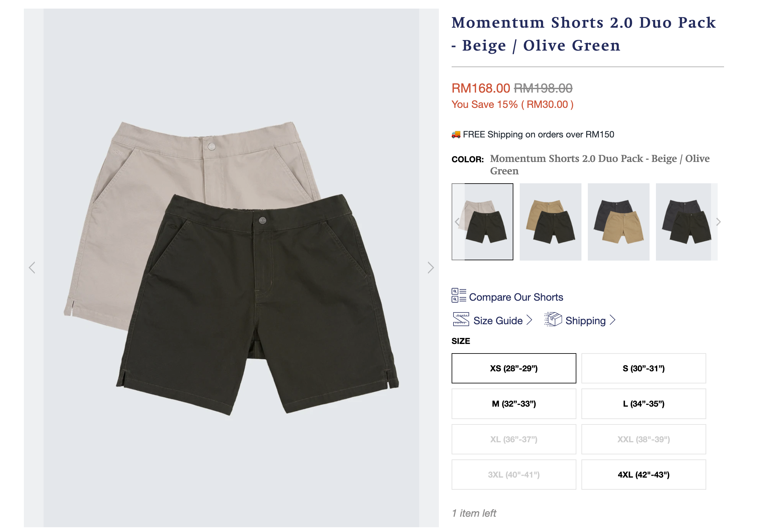Pick size M (32"-33")
Screen dimensions: 767x532
tap(513, 404)
